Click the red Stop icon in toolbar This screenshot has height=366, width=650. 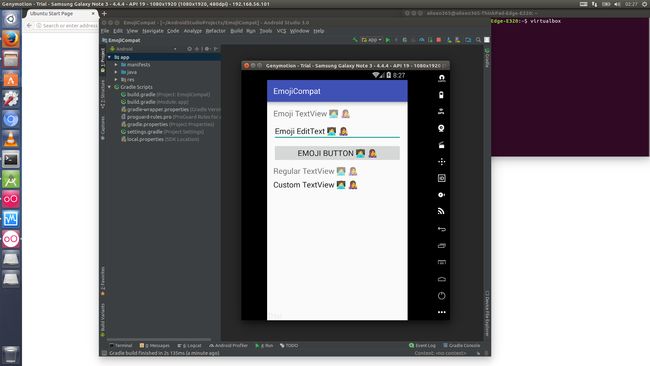(x=439, y=40)
